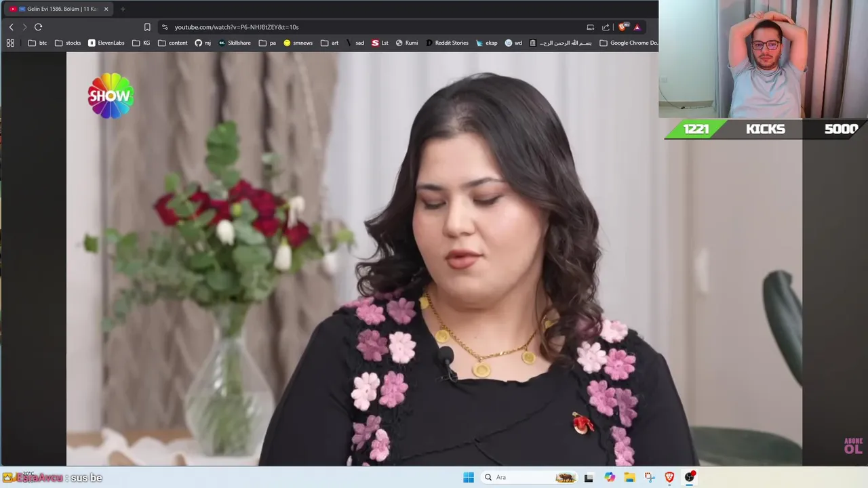Click the YouTube address bar URL
The height and width of the screenshot is (488, 868).
[237, 27]
